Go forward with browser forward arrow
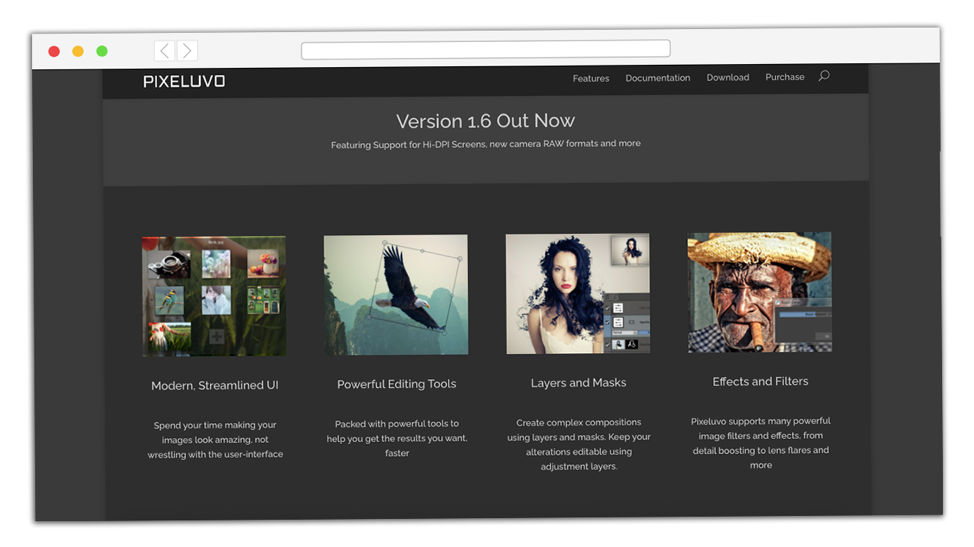Viewport: 974px width, 547px height. point(187,50)
